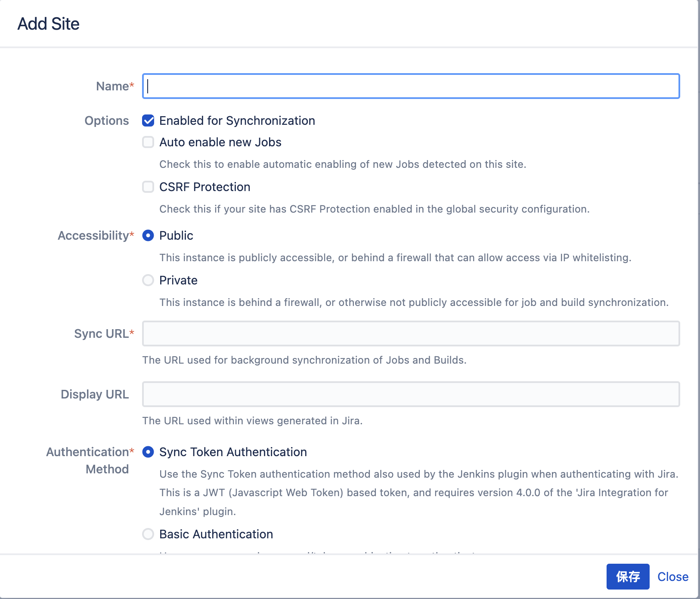Enable the Auto enable new Jobs checkbox
The image size is (700, 599).
[148, 142]
